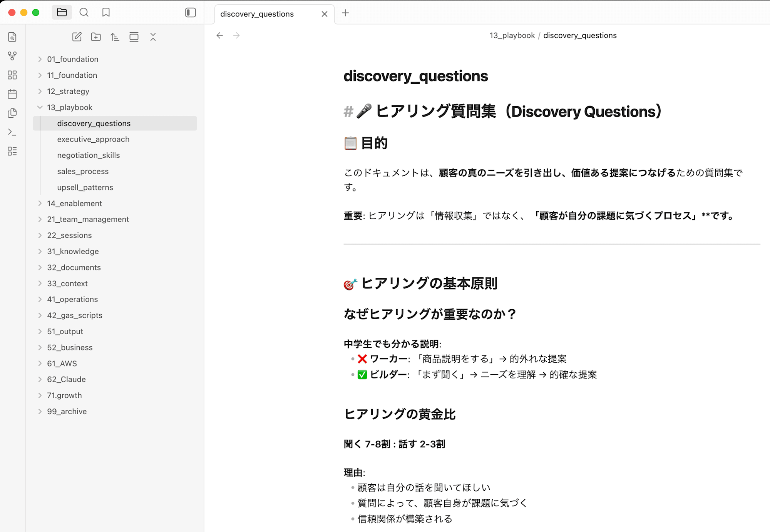This screenshot has width=770, height=532.
Task: Change the sort order of files
Action: pyautogui.click(x=115, y=37)
